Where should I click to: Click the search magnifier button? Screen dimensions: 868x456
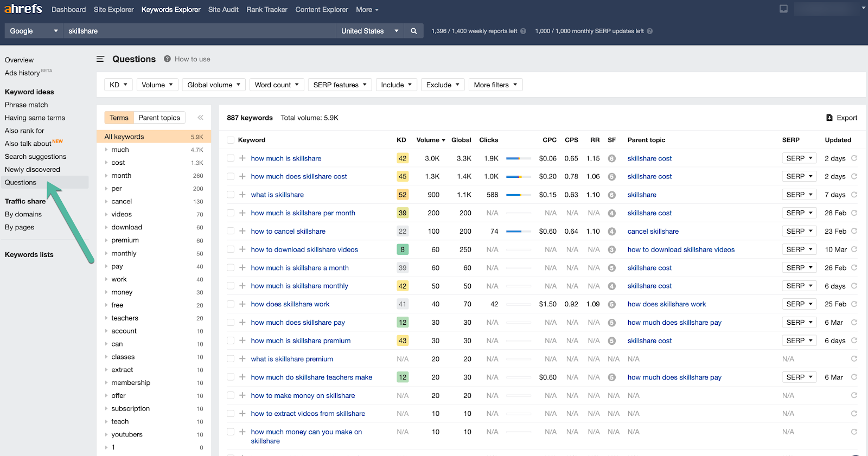coord(414,31)
